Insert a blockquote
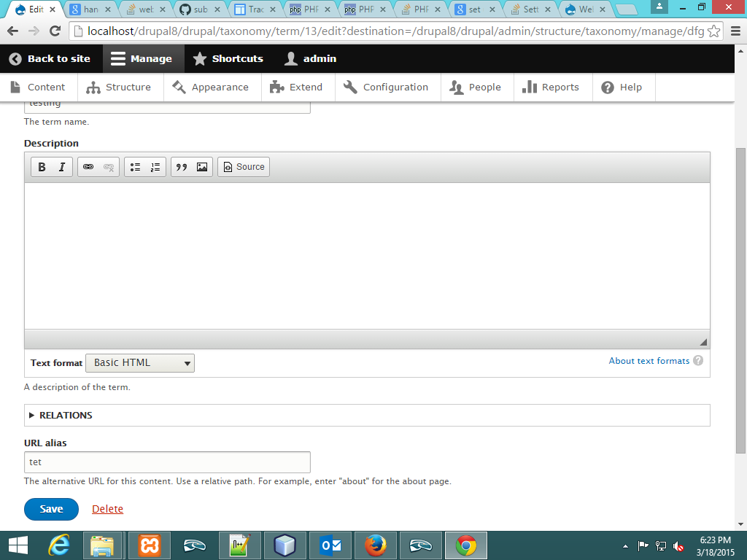This screenshot has height=560, width=747. click(182, 166)
